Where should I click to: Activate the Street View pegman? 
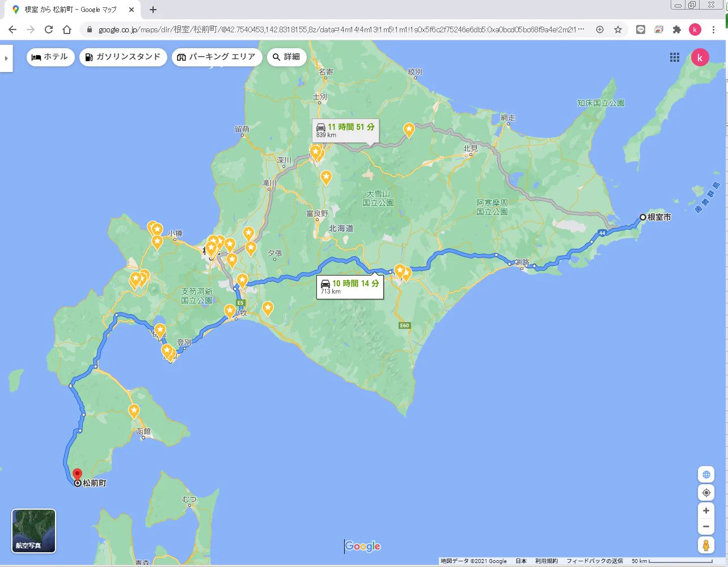pos(706,545)
